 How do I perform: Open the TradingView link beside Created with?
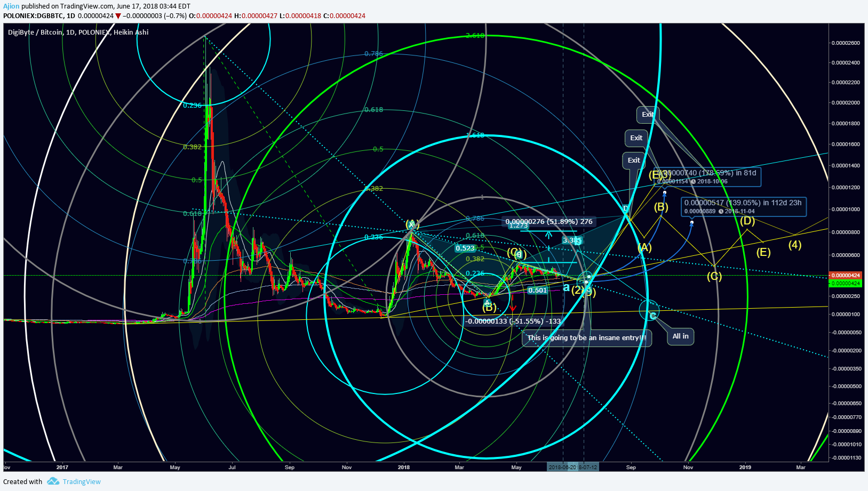[x=82, y=482]
